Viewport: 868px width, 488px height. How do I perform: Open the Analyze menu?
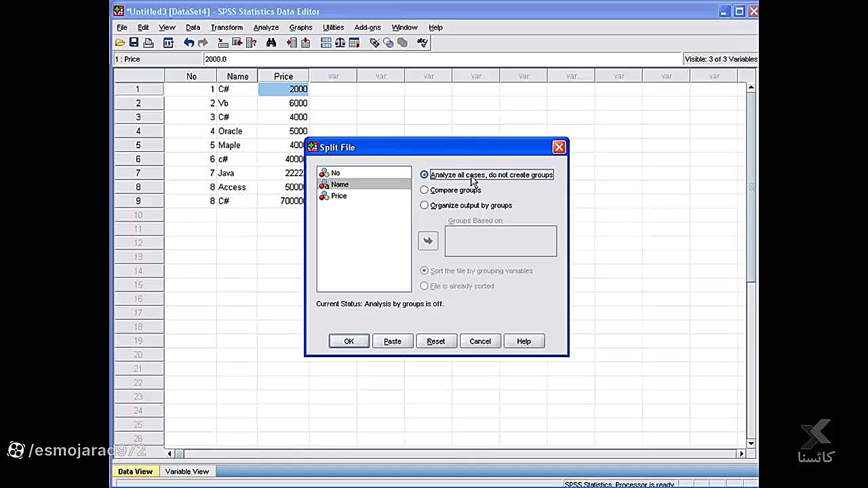coord(266,27)
